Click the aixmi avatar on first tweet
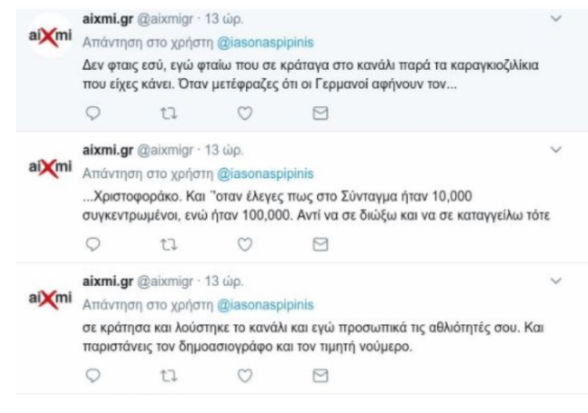This screenshot has height=413, width=588. 50,36
